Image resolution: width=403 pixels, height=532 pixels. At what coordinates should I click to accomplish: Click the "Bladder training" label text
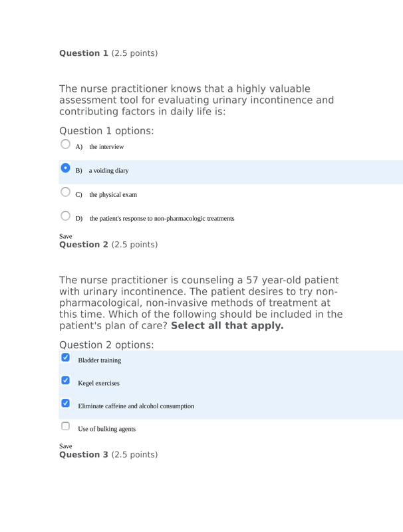coord(100,360)
